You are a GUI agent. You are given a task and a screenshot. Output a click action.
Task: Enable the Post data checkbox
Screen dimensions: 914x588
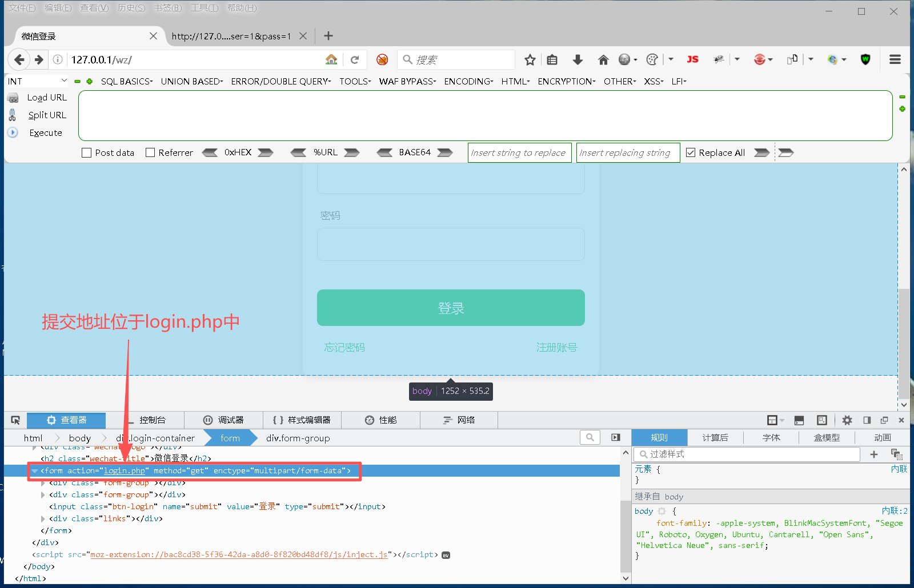tap(87, 152)
